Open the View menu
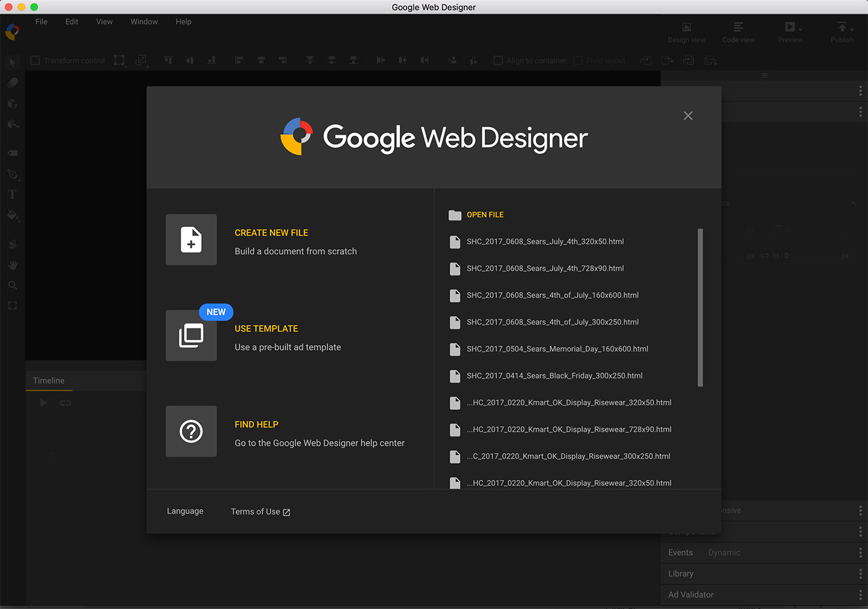Viewport: 868px width, 609px height. click(x=104, y=22)
